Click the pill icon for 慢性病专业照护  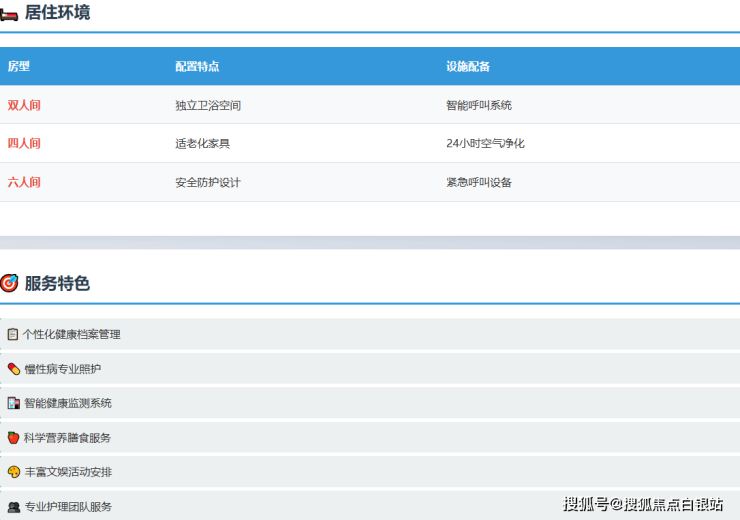click(13, 369)
